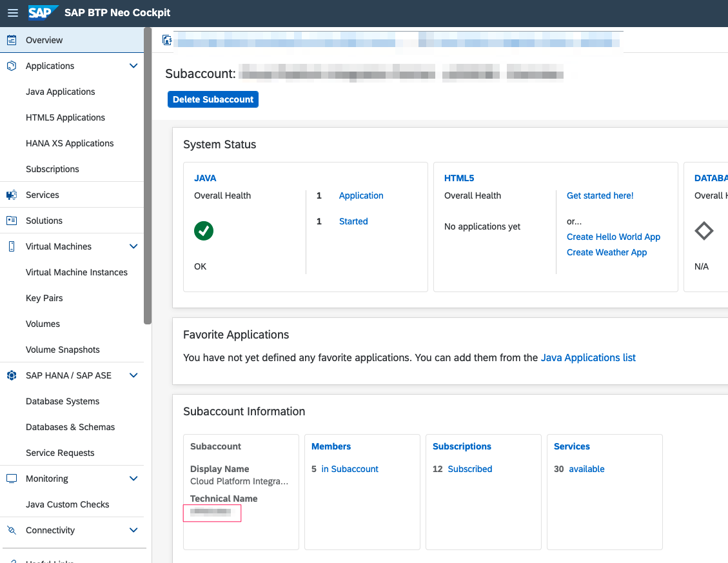Screen dimensions: 728x563
Task: Click the SAP HANA / SAP ASE icon
Action: [x=11, y=375]
